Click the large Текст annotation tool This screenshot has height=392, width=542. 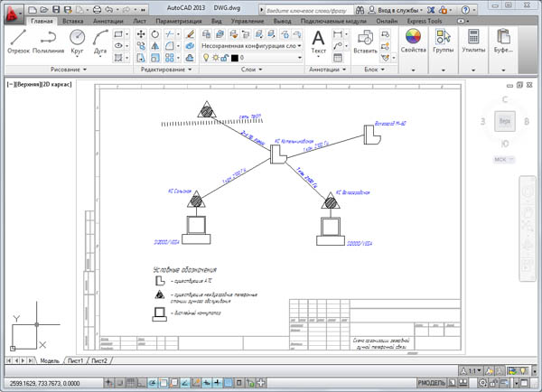click(x=318, y=42)
